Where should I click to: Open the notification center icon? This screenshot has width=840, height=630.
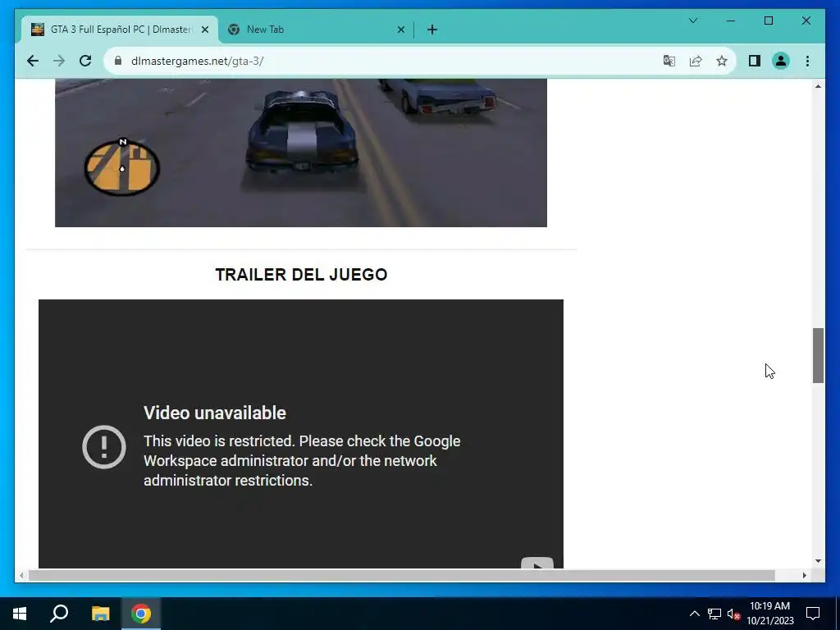(x=813, y=614)
